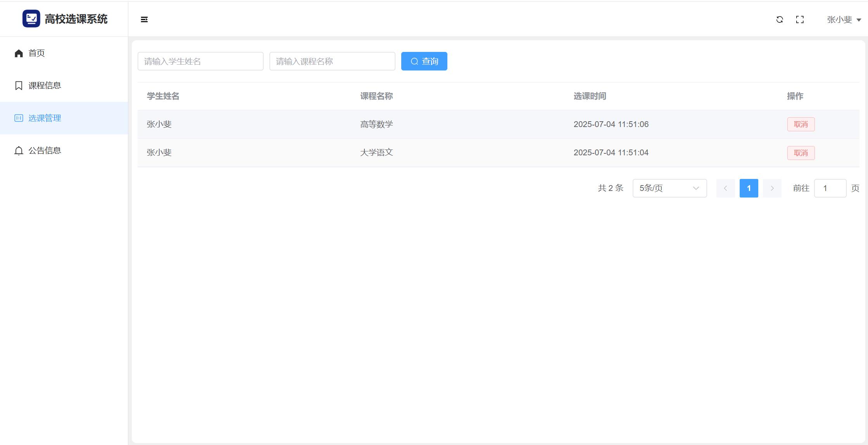The image size is (868, 445).
Task: Toggle fullscreen mode icon
Action: (800, 19)
